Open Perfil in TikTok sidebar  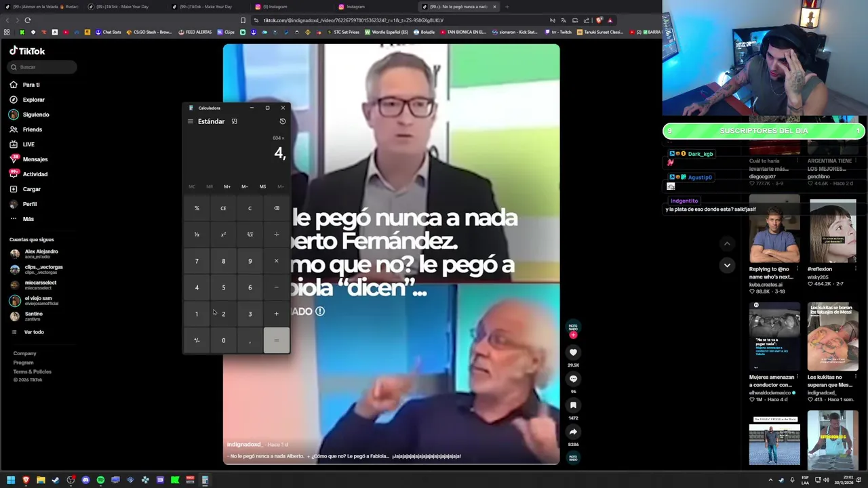[30, 204]
